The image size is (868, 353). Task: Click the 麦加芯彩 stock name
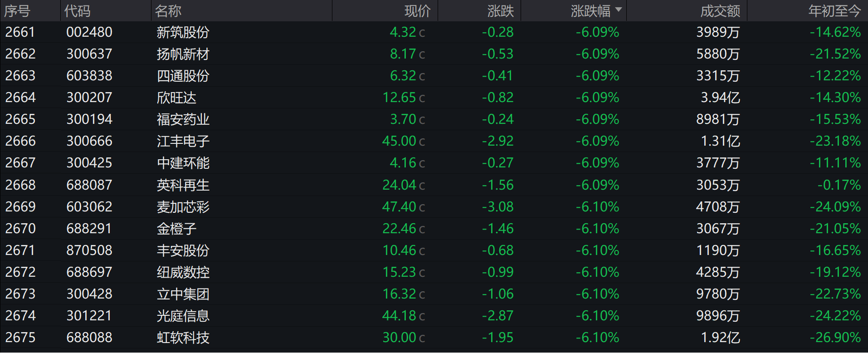tap(183, 207)
